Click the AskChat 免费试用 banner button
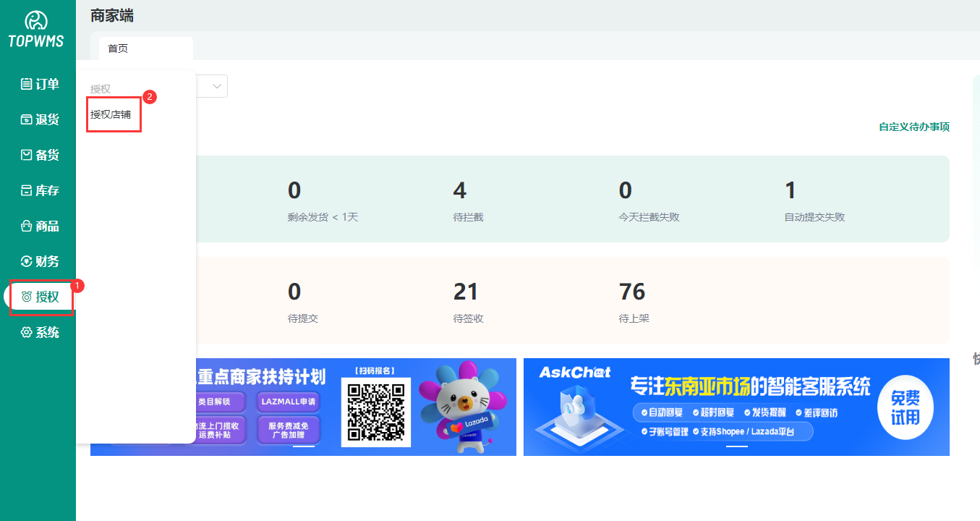 [905, 408]
